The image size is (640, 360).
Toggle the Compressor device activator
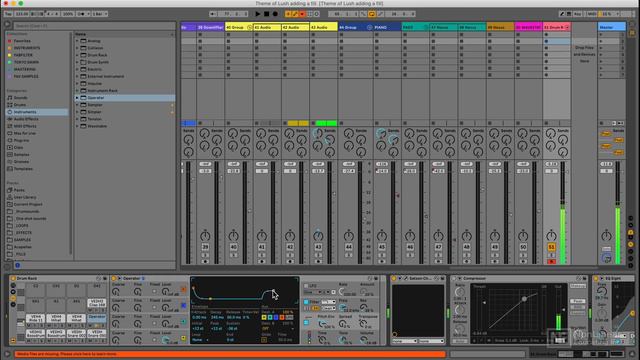click(x=454, y=278)
